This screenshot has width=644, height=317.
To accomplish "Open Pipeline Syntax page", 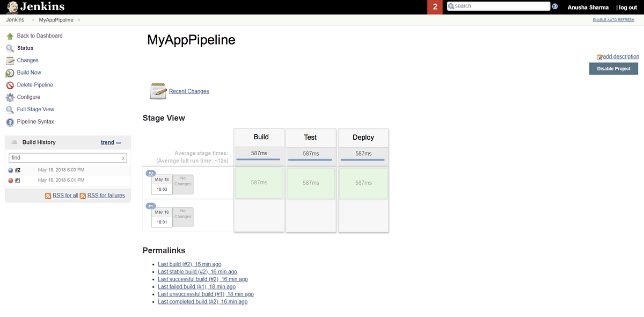I will point(35,122).
